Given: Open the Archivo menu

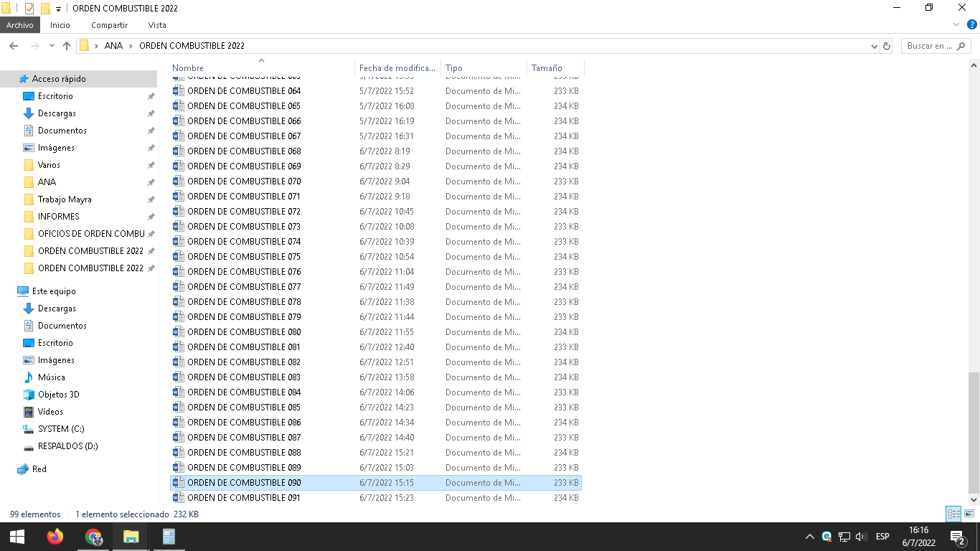Looking at the screenshot, I should [20, 25].
